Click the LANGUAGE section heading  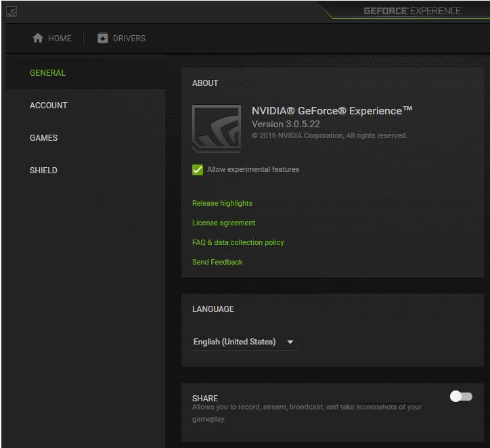click(213, 309)
